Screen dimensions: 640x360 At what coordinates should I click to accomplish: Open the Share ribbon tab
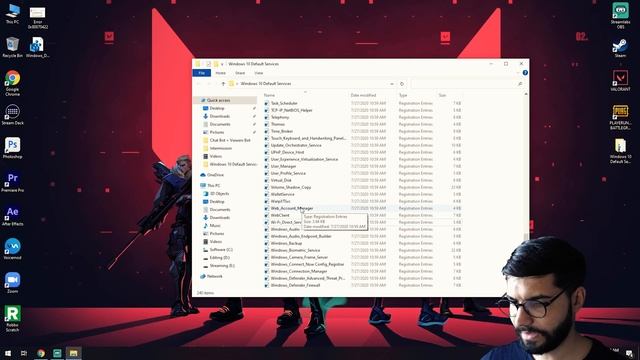click(240, 73)
